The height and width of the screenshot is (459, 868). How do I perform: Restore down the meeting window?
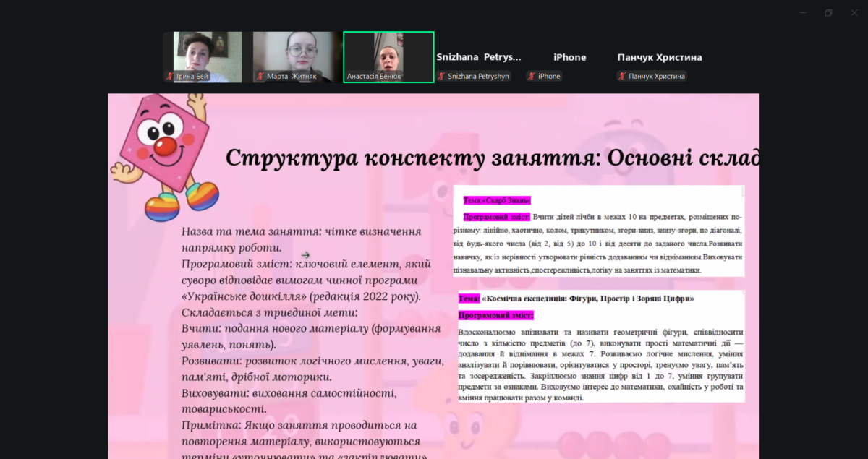click(828, 12)
